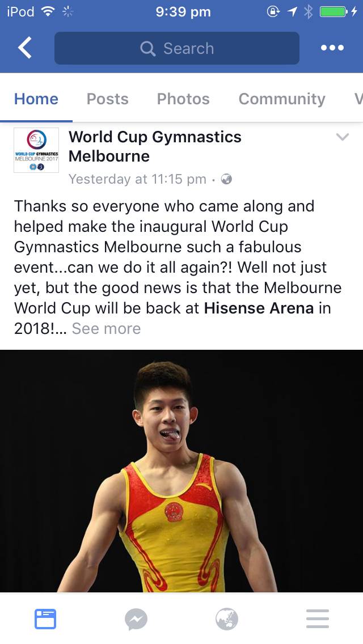Image resolution: width=363 pixels, height=644 pixels.
Task: Open the notifications globe icon in bottom bar
Action: [x=227, y=619]
